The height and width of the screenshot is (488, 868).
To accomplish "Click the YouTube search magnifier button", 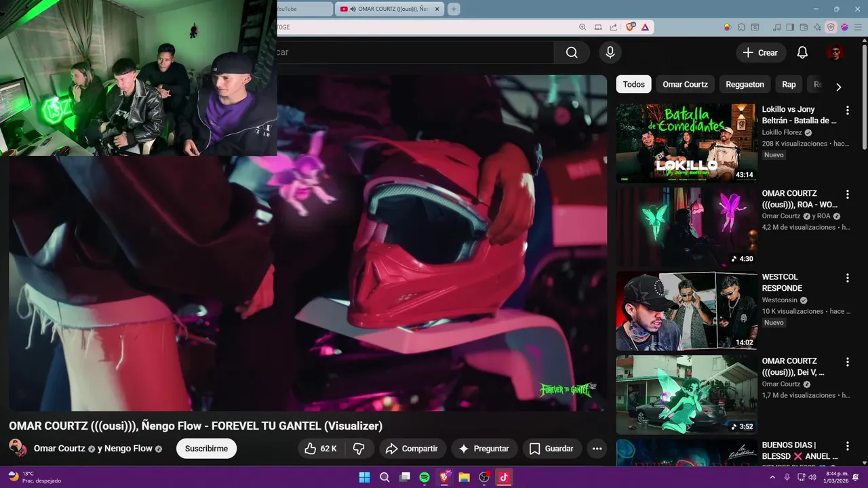I will tap(572, 52).
